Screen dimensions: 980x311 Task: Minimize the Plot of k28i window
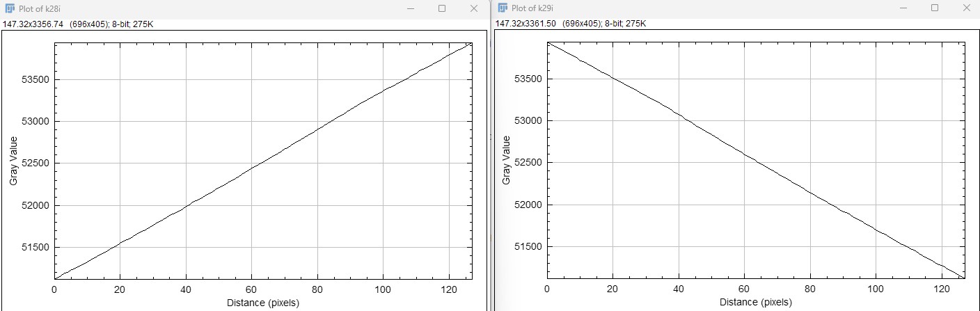(x=411, y=8)
